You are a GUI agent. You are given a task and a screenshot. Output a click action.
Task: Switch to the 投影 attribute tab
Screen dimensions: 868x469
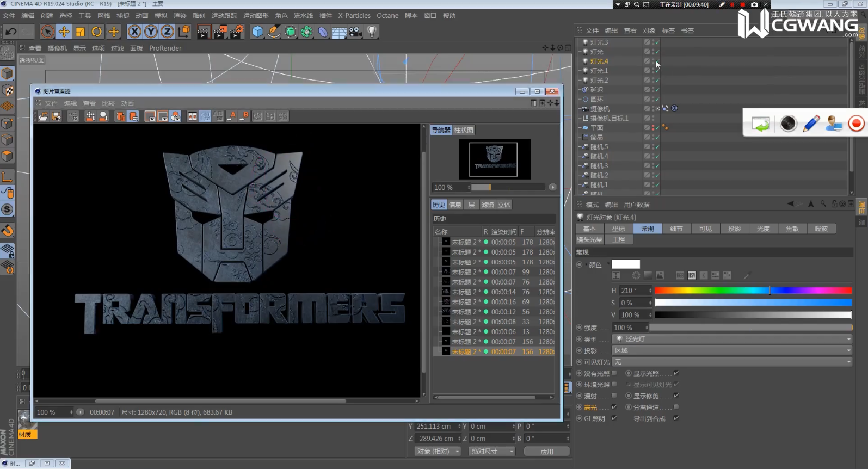tap(734, 229)
